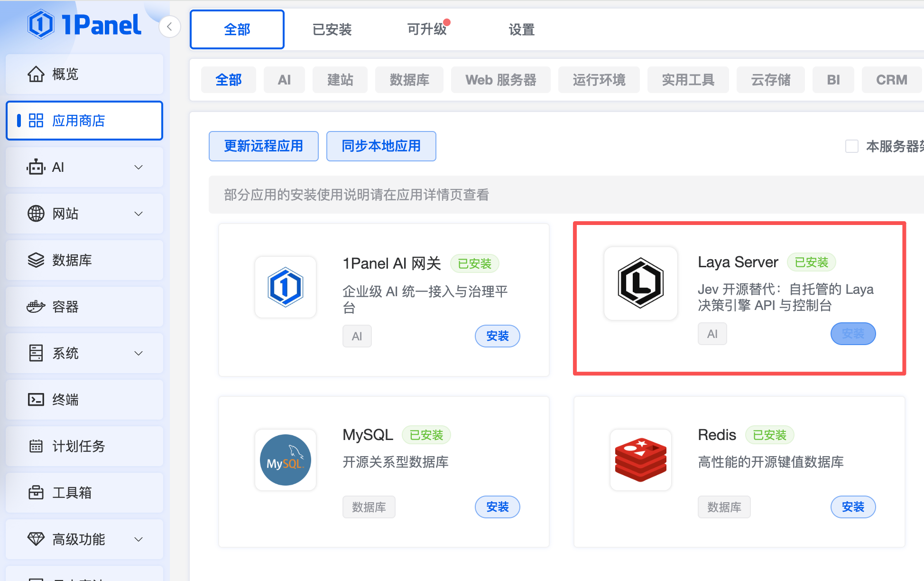Click the 已安装 badge on Redis
Image resolution: width=924 pixels, height=581 pixels.
click(x=770, y=435)
